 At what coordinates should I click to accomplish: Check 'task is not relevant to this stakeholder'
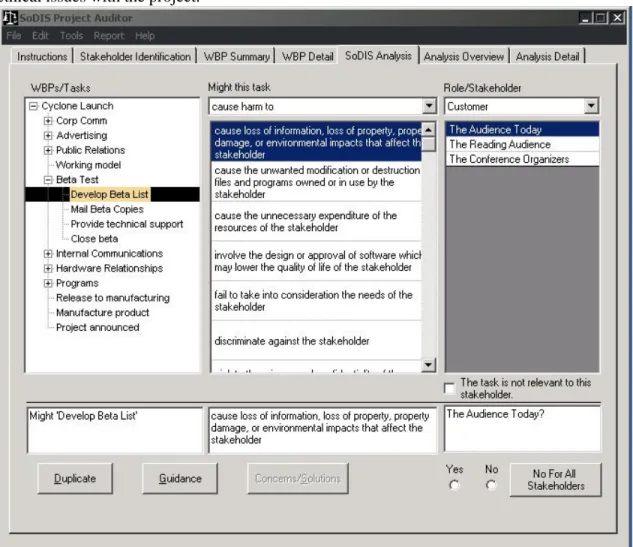(449, 388)
